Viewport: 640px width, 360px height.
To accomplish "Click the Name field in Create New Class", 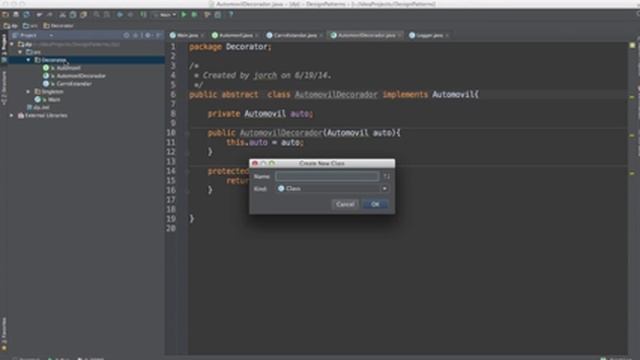I will pyautogui.click(x=327, y=176).
